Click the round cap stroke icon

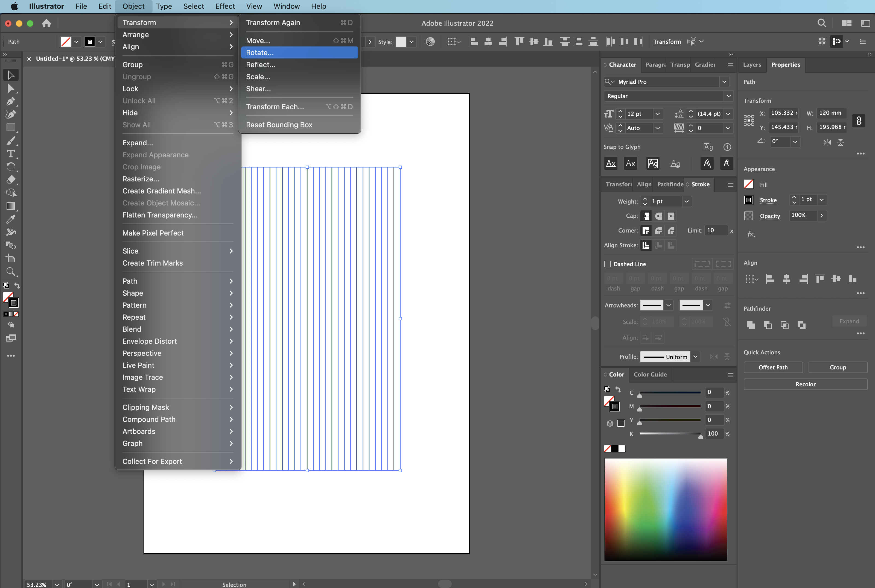click(658, 216)
